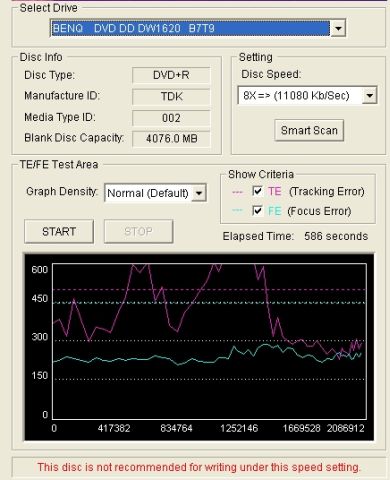Click the 'Elapsed Time:' label

tap(258, 236)
